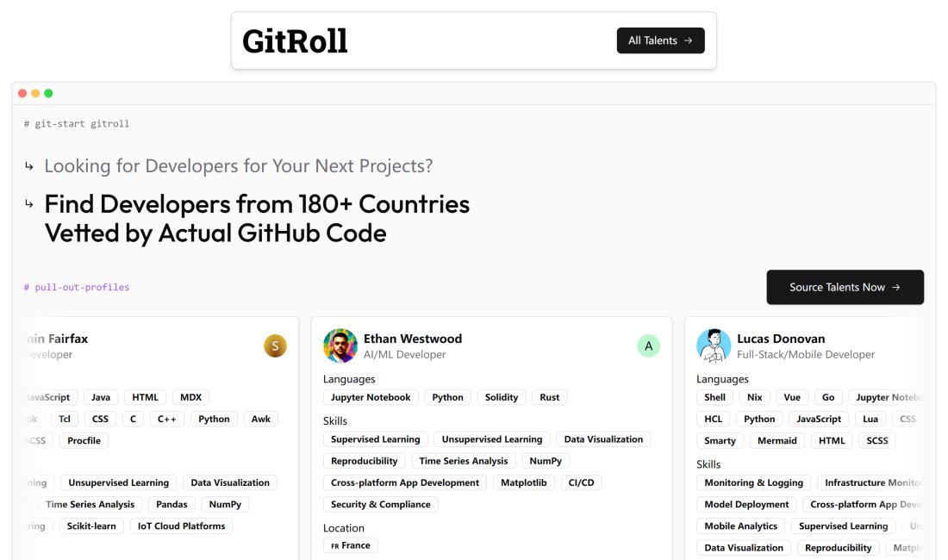Image resolution: width=948 pixels, height=560 pixels.
Task: Click the Mobile Analytics skill tag
Action: [740, 526]
